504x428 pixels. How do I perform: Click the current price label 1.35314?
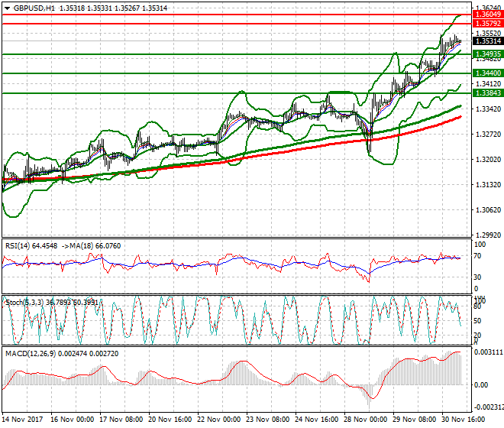488,41
